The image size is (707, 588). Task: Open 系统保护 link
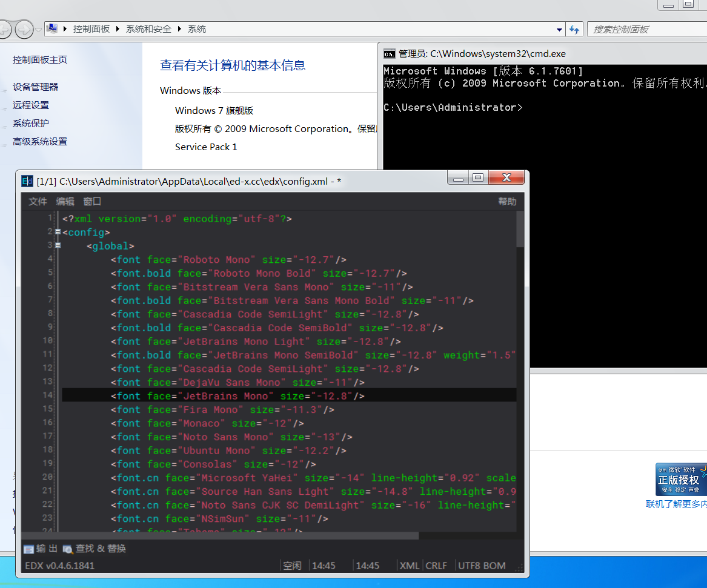point(31,123)
